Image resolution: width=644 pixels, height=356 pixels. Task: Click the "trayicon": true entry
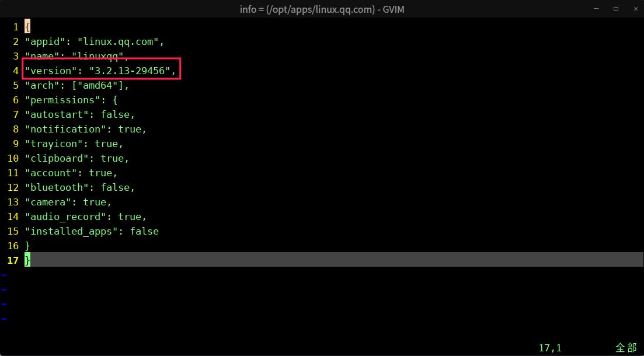point(74,144)
